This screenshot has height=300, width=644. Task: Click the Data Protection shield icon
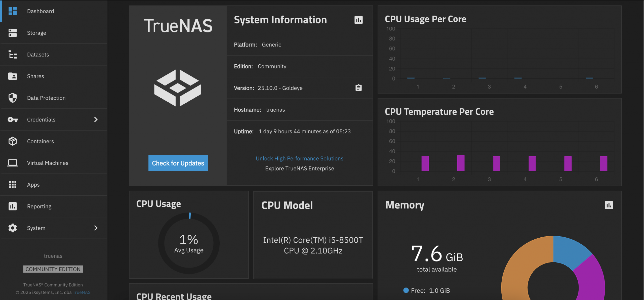point(13,98)
